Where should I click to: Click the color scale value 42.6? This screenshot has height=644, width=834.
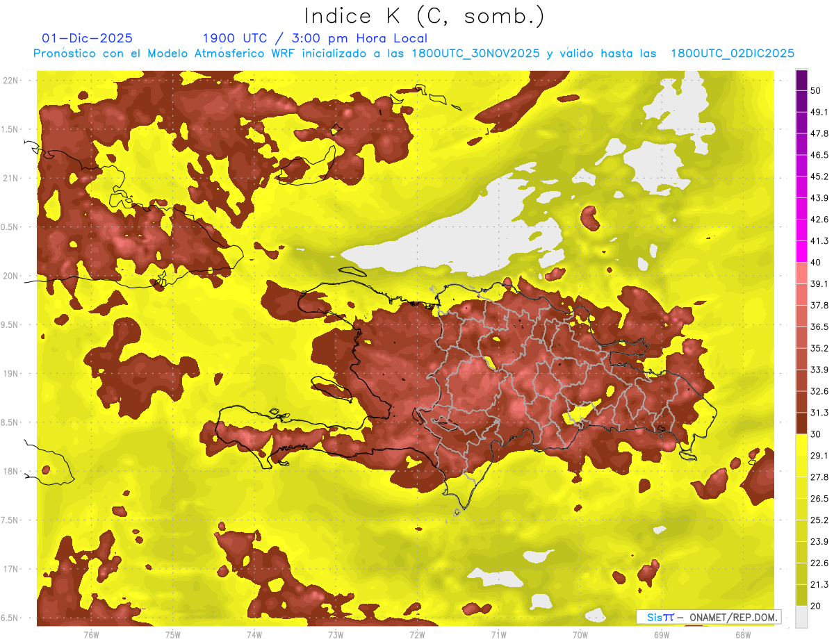click(x=820, y=220)
